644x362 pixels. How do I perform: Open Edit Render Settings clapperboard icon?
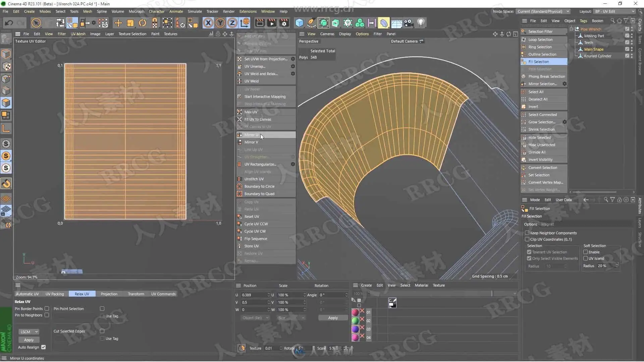(x=284, y=23)
